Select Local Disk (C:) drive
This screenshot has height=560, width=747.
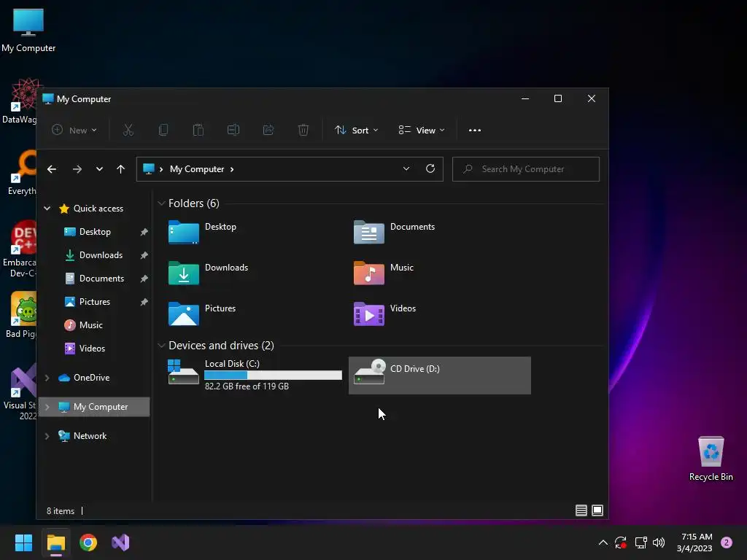[x=255, y=376]
